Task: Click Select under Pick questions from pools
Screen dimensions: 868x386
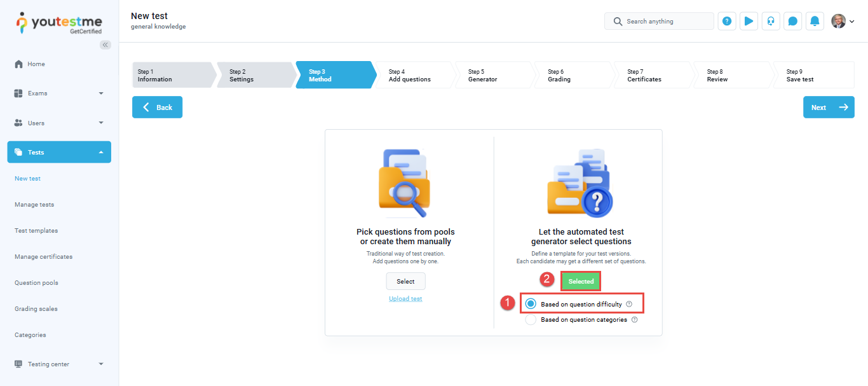Action: [x=405, y=281]
